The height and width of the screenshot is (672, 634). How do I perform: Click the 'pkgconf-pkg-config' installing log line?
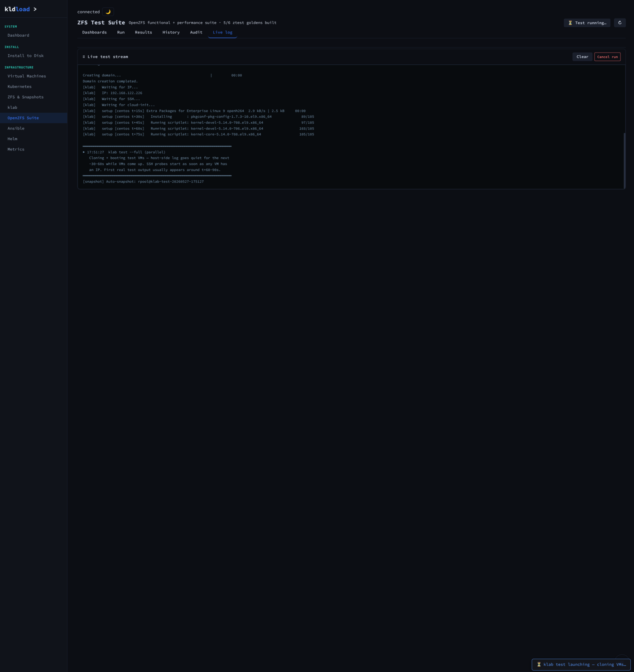click(198, 116)
